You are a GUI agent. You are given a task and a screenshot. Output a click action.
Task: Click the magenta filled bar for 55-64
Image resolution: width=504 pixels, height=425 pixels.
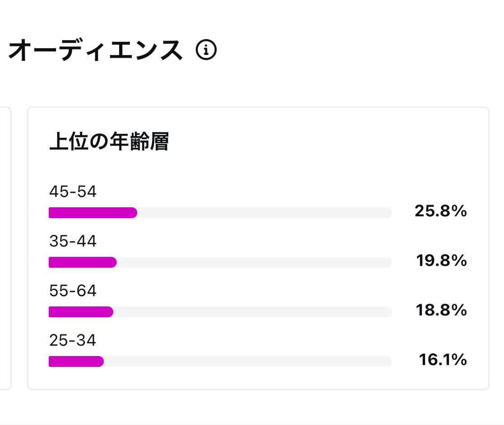coord(81,312)
